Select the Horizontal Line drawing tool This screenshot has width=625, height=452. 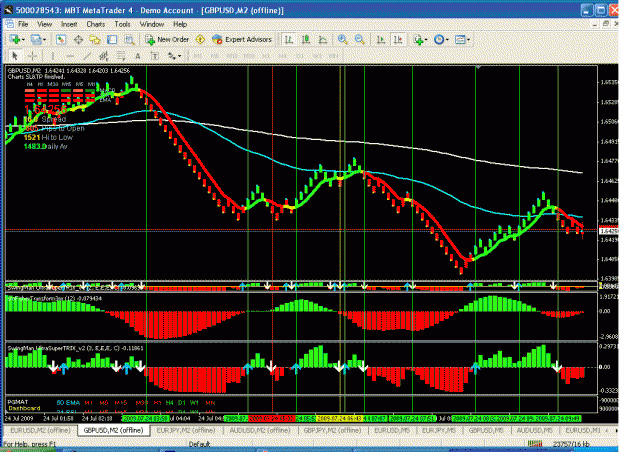click(70, 56)
